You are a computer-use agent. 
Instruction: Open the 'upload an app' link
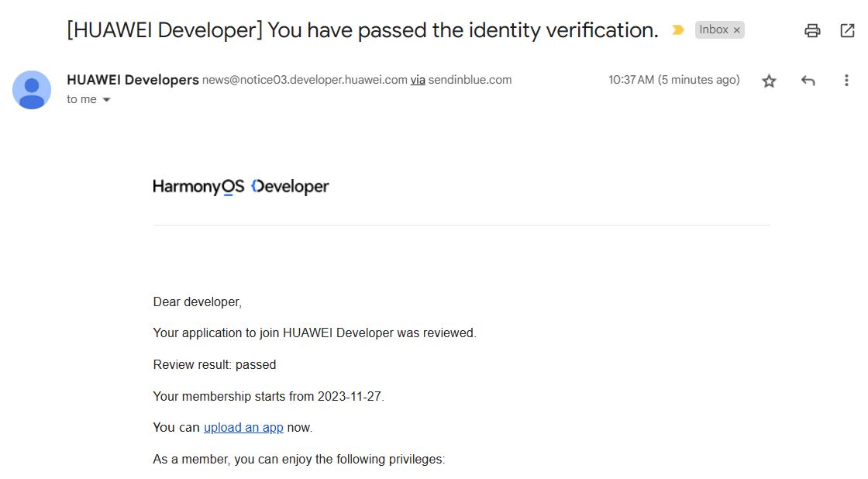[243, 428]
